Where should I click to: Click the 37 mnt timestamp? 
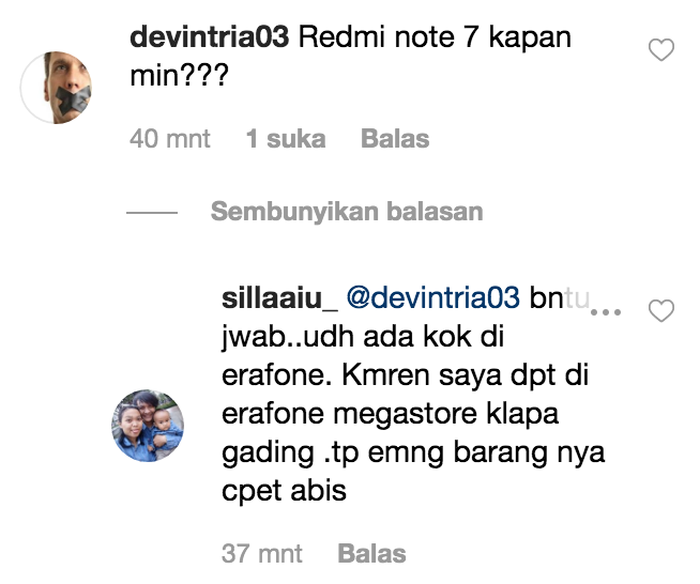(262, 554)
